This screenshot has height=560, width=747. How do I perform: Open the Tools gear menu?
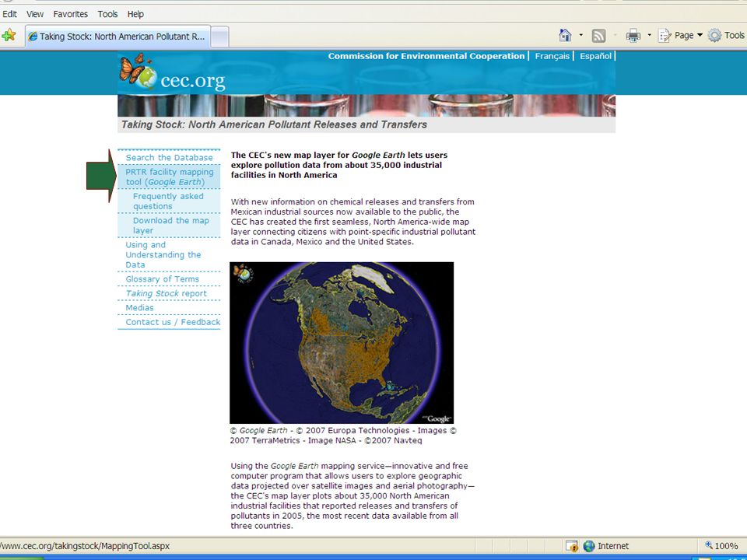725,35
